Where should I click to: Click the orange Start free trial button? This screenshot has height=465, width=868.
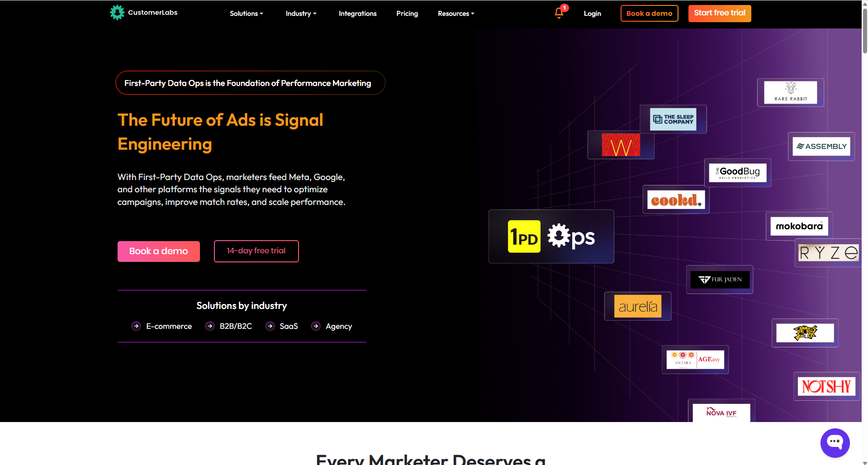(x=719, y=13)
